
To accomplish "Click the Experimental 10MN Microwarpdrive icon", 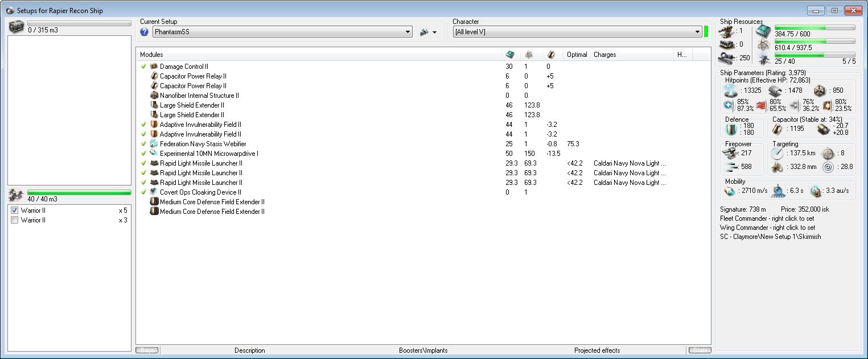I will tap(154, 154).
